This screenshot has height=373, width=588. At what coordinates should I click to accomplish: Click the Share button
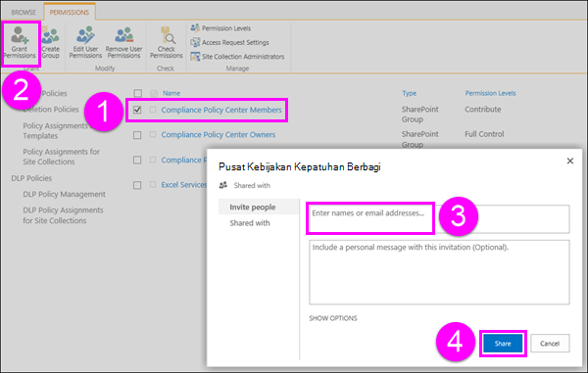coord(503,344)
